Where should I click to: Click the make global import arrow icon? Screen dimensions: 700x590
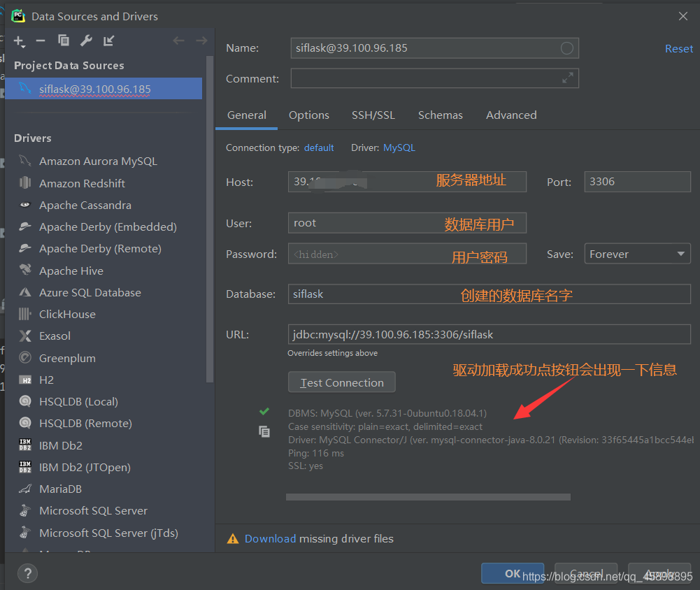point(108,41)
